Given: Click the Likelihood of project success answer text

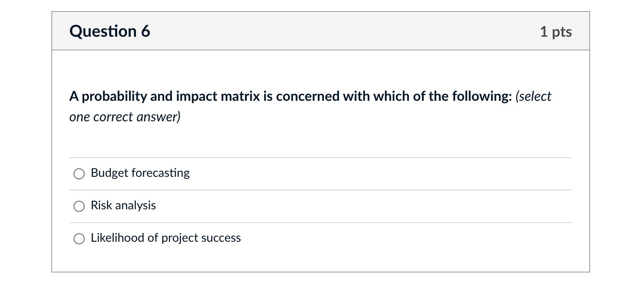Looking at the screenshot, I should [165, 238].
